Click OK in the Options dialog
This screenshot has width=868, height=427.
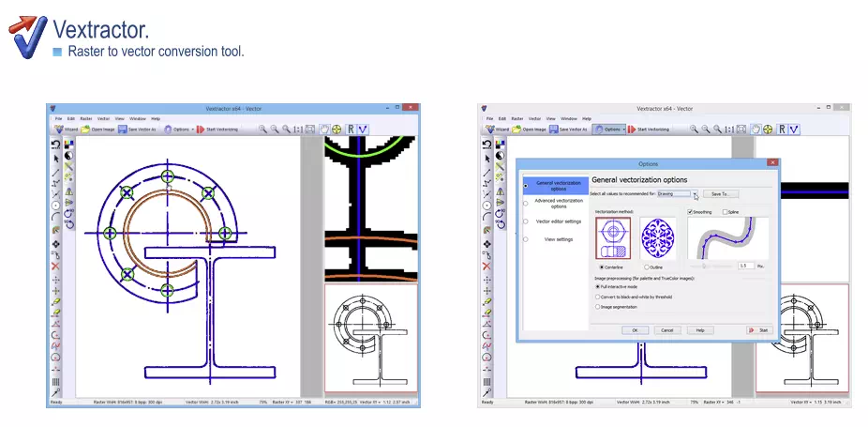635,330
